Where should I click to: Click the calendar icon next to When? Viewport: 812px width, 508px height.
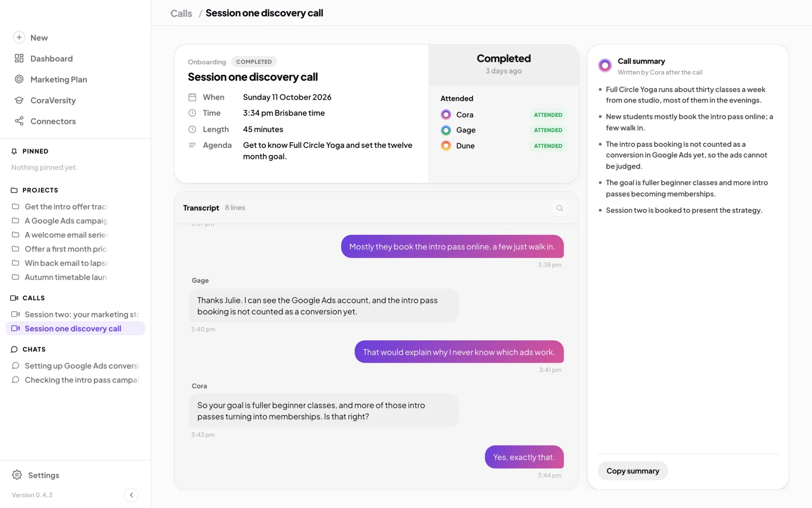[192, 97]
